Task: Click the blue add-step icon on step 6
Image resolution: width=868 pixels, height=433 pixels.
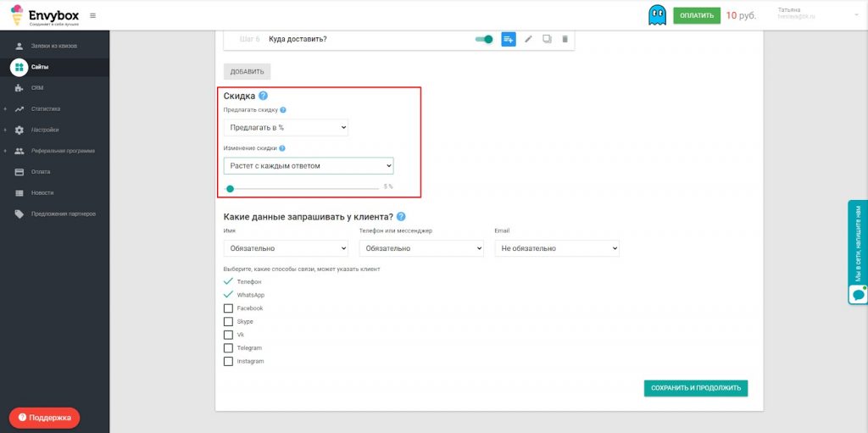Action: pos(509,39)
